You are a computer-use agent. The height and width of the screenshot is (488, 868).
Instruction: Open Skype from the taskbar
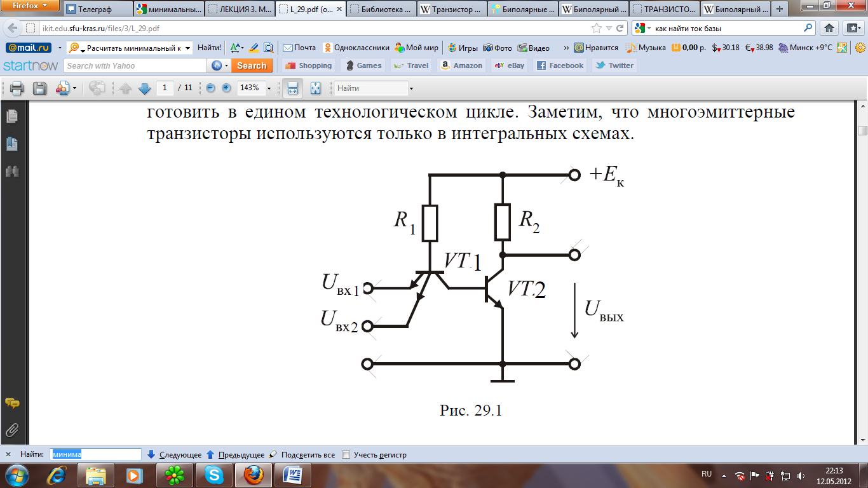coord(214,475)
